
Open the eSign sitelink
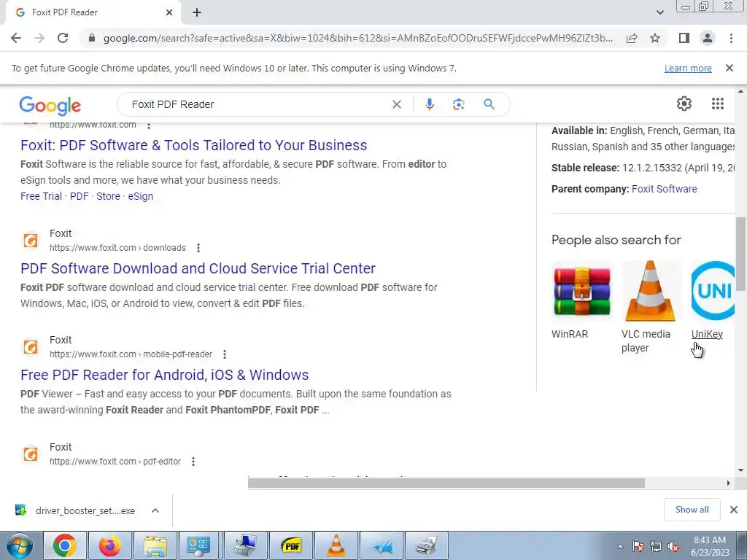pos(141,196)
